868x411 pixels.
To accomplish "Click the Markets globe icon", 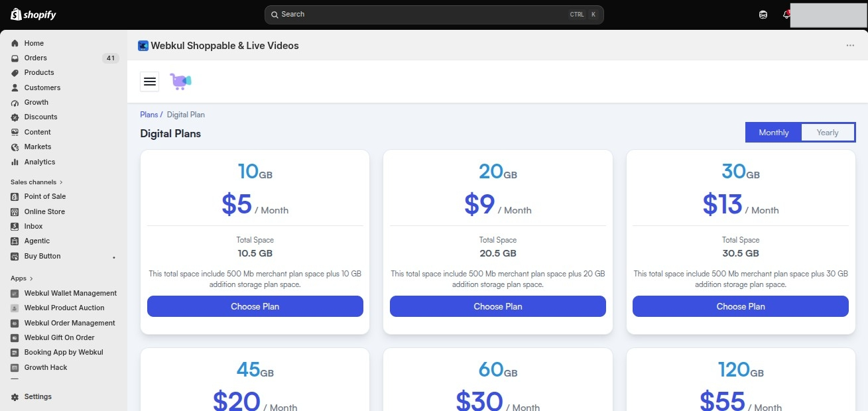I will point(15,147).
